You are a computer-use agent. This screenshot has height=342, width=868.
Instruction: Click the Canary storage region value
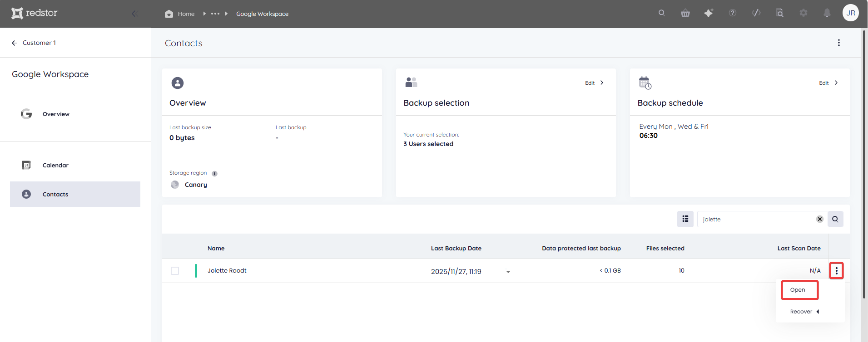click(x=196, y=185)
